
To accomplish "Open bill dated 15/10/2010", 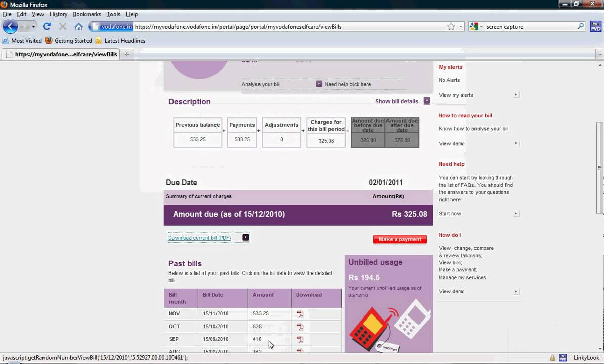I will tap(215, 326).
